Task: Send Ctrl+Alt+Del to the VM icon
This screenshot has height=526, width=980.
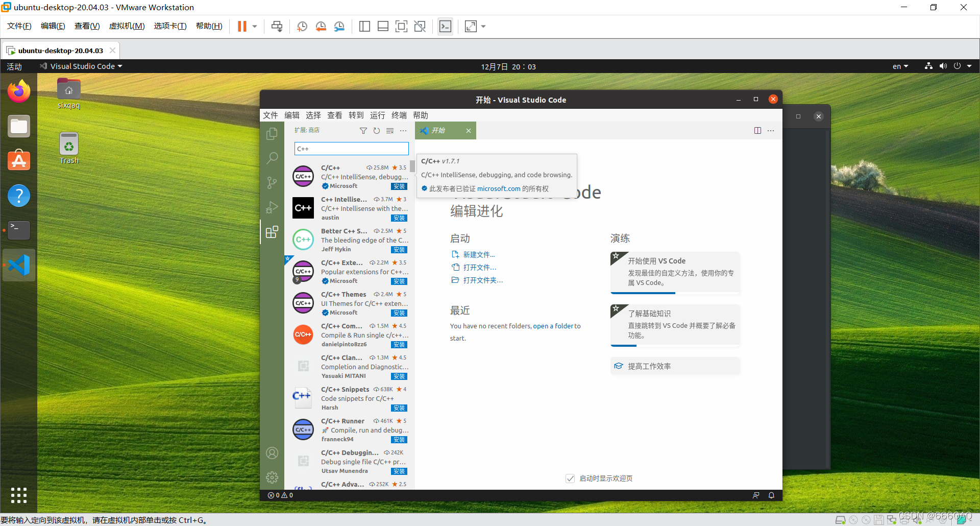Action: 277,27
